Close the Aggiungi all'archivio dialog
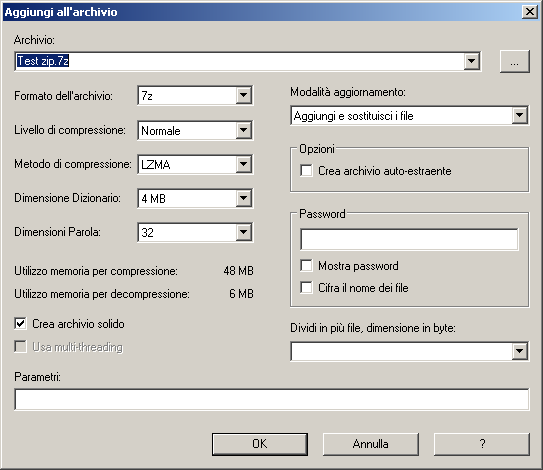543x470 pixels. [x=529, y=12]
